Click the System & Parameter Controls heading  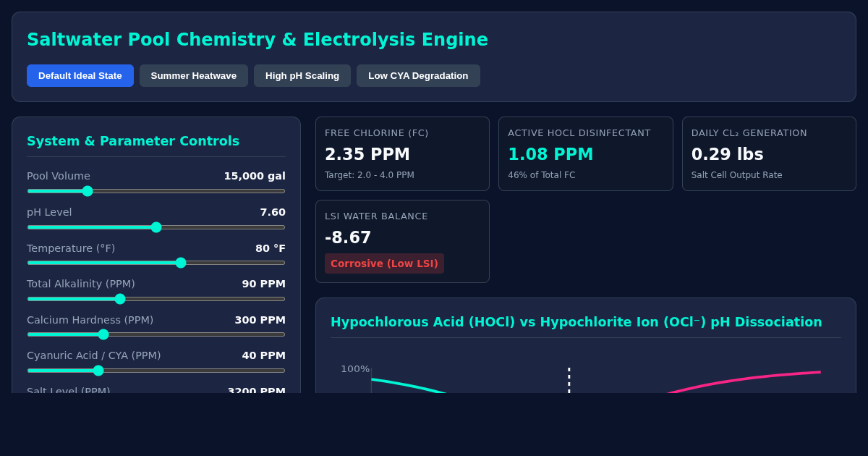tap(133, 141)
